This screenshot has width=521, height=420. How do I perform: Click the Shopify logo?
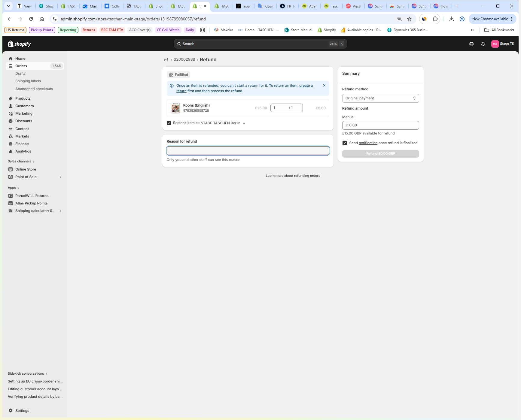(x=19, y=44)
